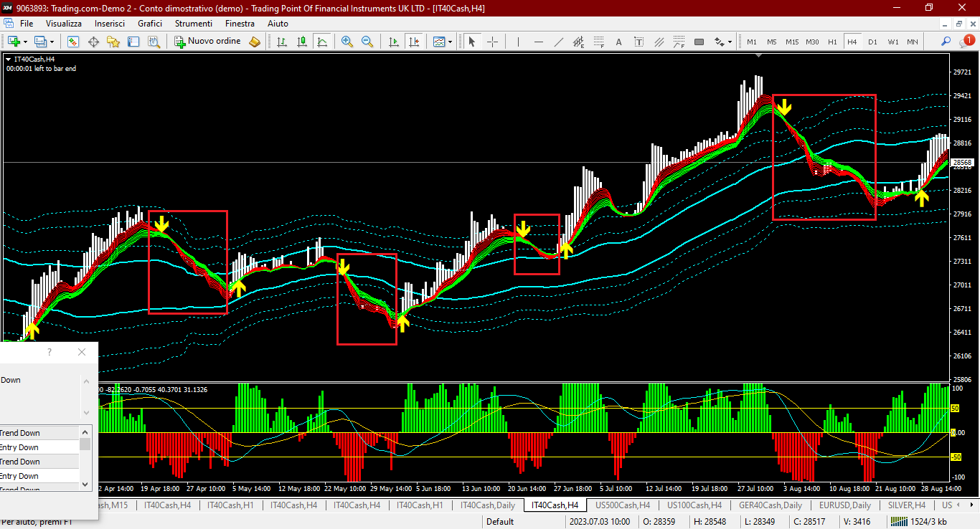Select the standard cursor arrow tool
The image size is (980, 529).
(x=472, y=42)
